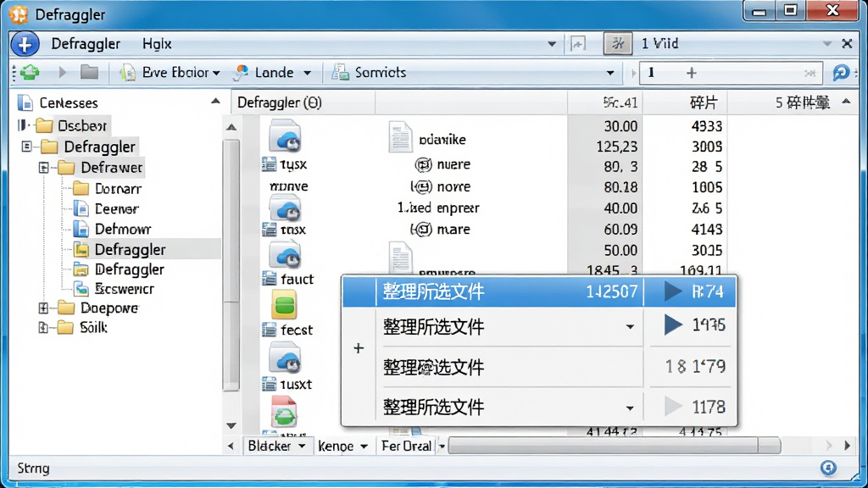Viewport: 868px width, 488px height.
Task: Click the 碎片 column header
Action: [685, 103]
